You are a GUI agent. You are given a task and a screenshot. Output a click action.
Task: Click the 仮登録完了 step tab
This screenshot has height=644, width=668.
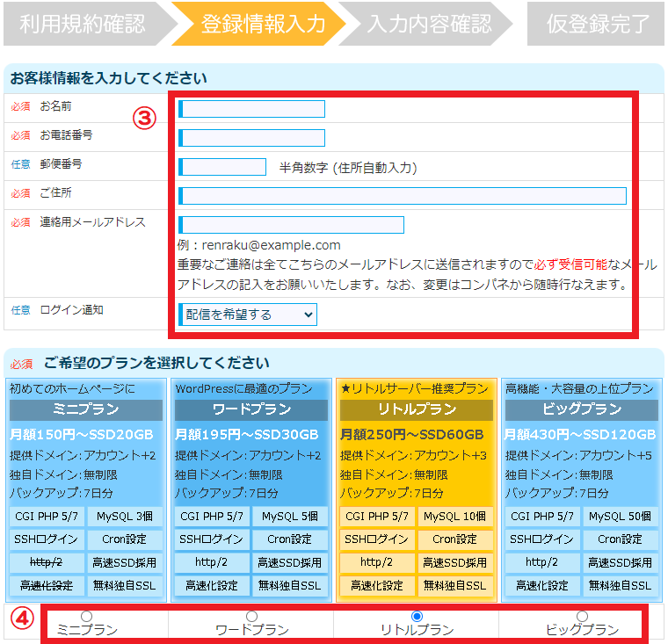598,24
